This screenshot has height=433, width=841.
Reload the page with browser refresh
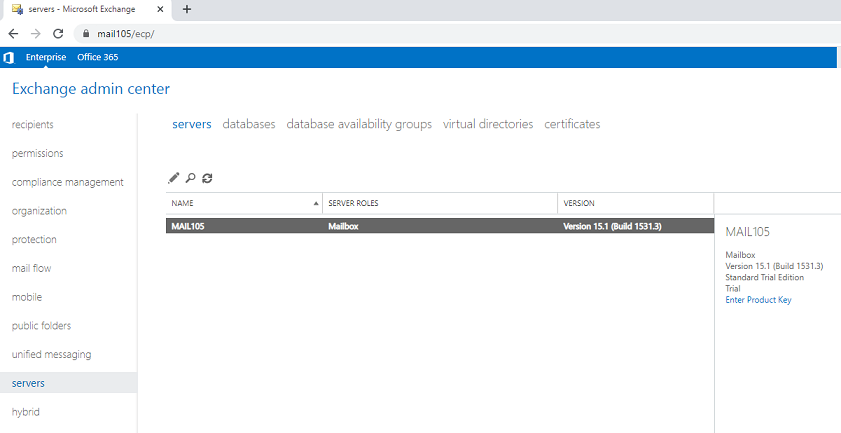click(58, 34)
